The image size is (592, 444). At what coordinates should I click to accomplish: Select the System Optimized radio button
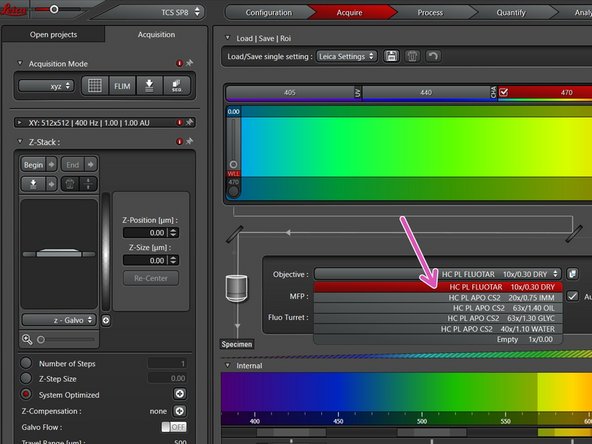point(26,394)
